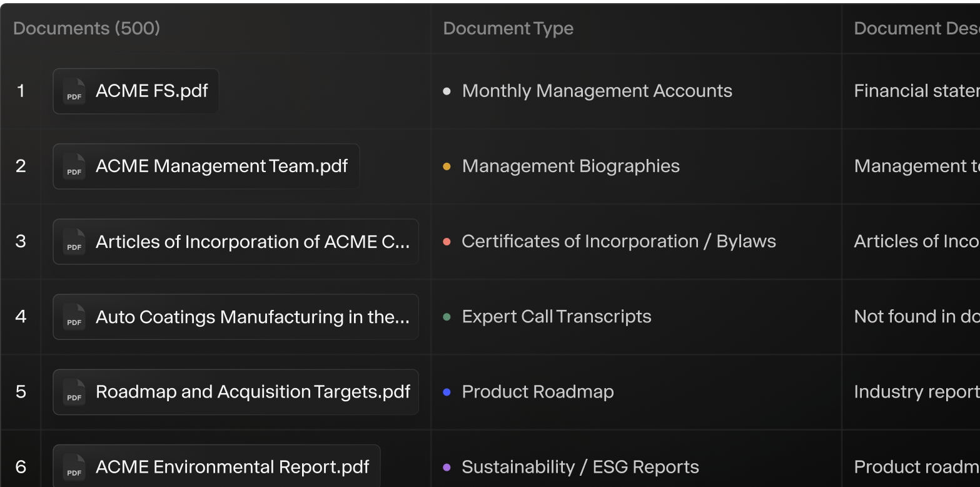Click PDF icon for ACME Environmental Report.pdf
This screenshot has width=980, height=487.
pos(74,467)
